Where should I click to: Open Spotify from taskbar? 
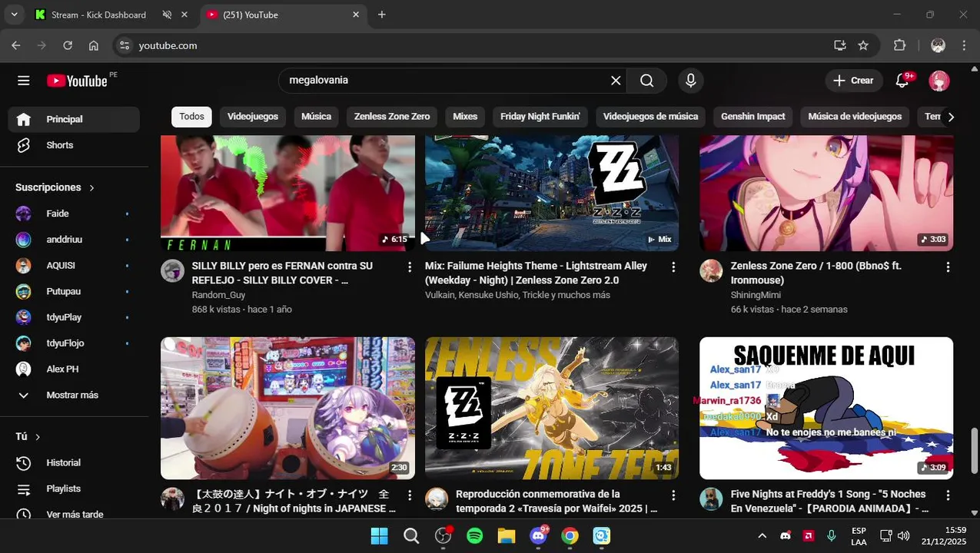(475, 535)
